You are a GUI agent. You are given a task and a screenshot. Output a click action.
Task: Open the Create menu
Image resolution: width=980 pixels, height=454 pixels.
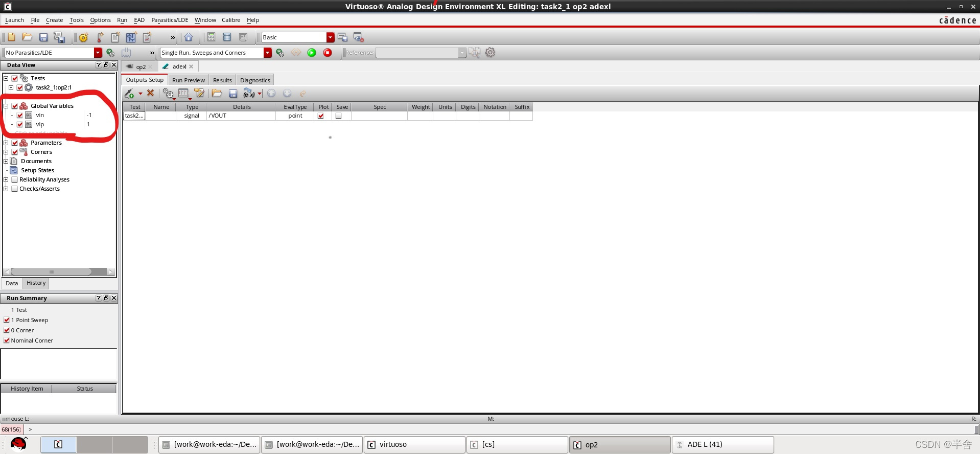pos(54,20)
